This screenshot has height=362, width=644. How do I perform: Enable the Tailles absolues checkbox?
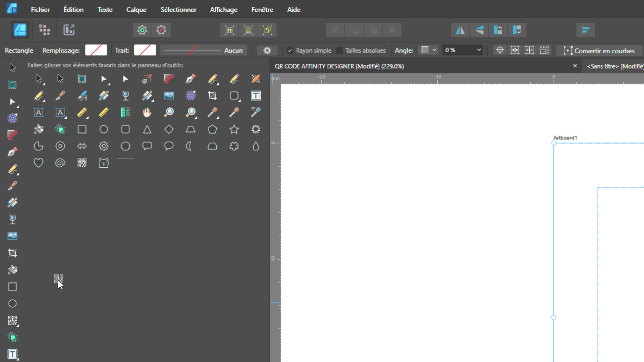point(339,51)
